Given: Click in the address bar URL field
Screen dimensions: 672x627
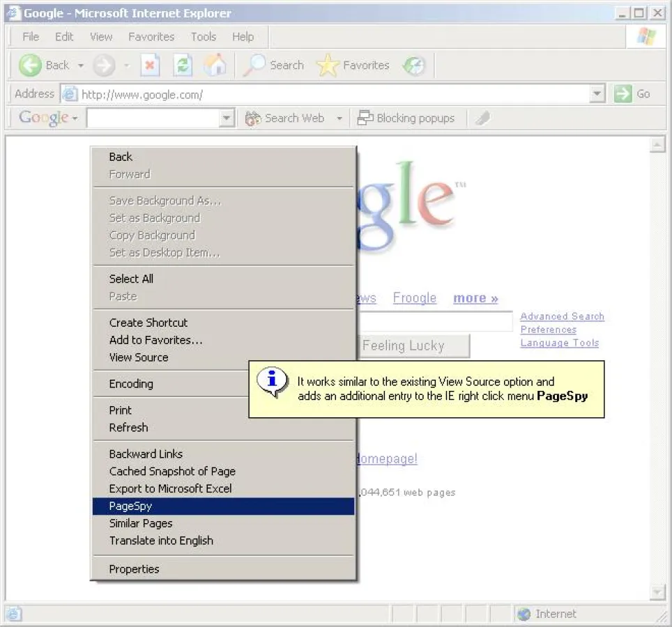Looking at the screenshot, I should click(x=328, y=94).
